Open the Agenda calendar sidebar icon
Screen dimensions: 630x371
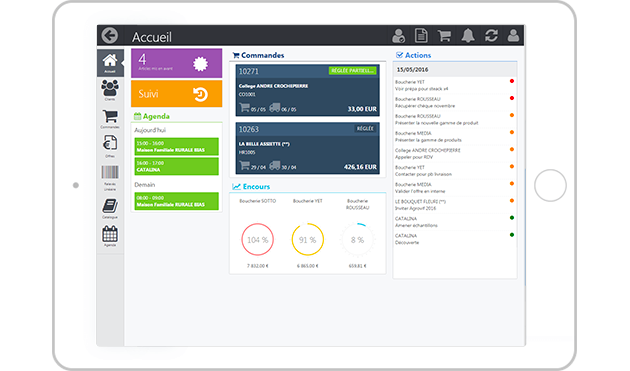(110, 236)
